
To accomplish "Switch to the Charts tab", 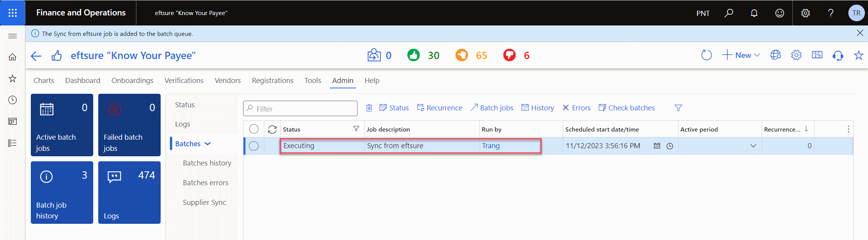I will (x=44, y=80).
